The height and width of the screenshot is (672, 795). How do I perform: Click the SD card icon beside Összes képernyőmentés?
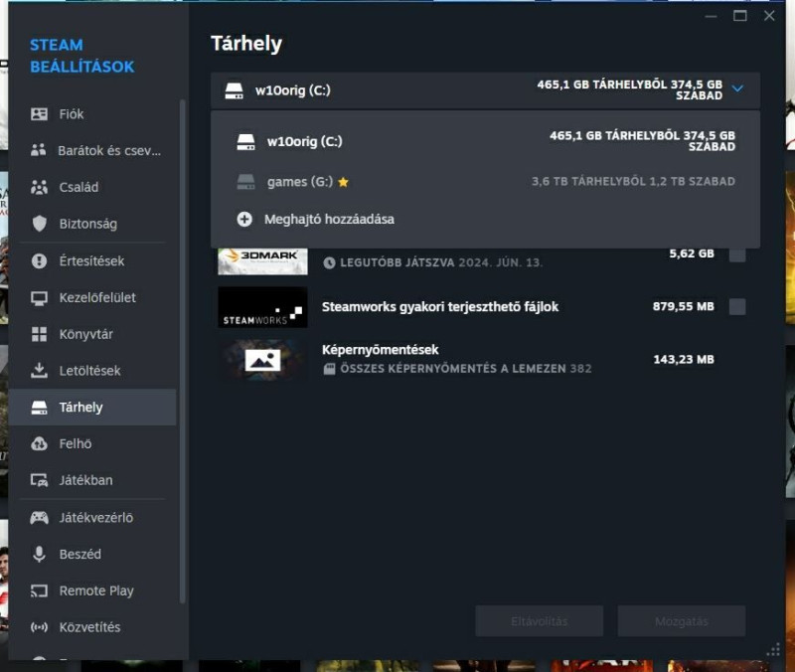coord(330,369)
